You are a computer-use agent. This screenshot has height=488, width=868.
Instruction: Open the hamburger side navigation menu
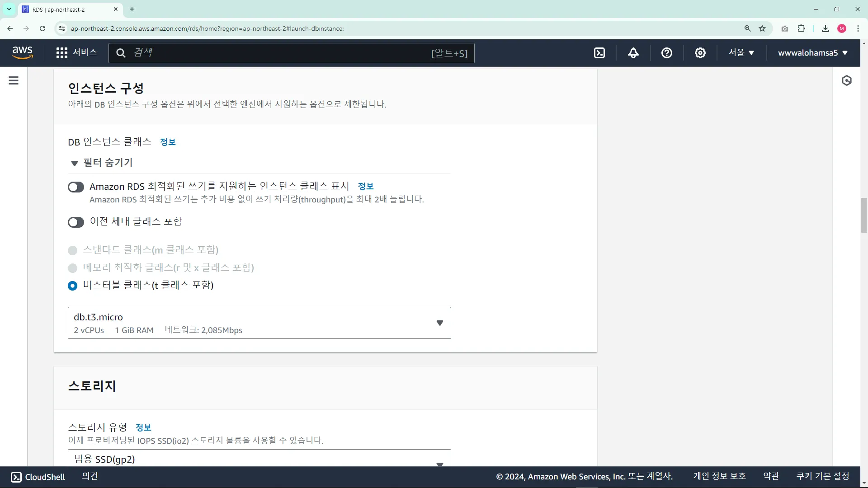pos(14,80)
